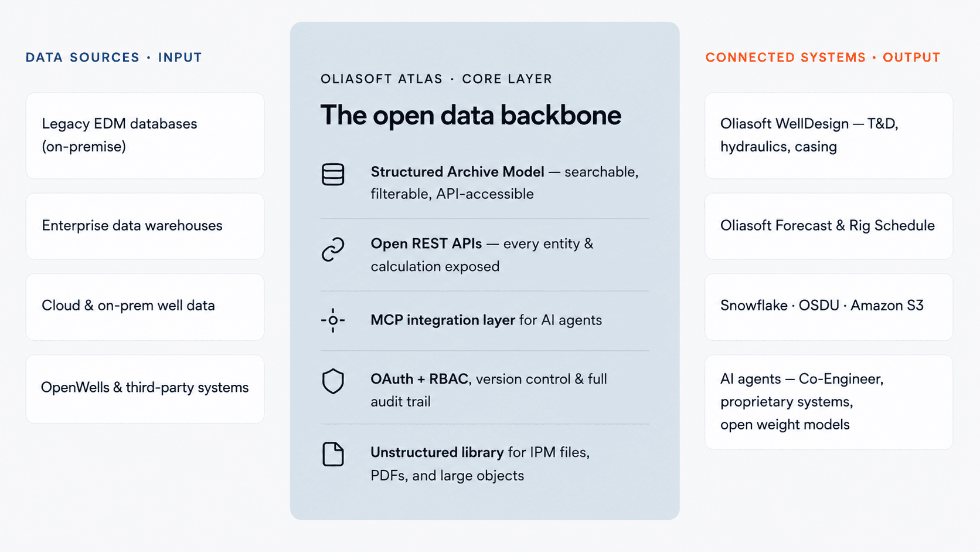Screen dimensions: 980x552
Task: Click the chain link icon for REST APIs
Action: pos(333,249)
